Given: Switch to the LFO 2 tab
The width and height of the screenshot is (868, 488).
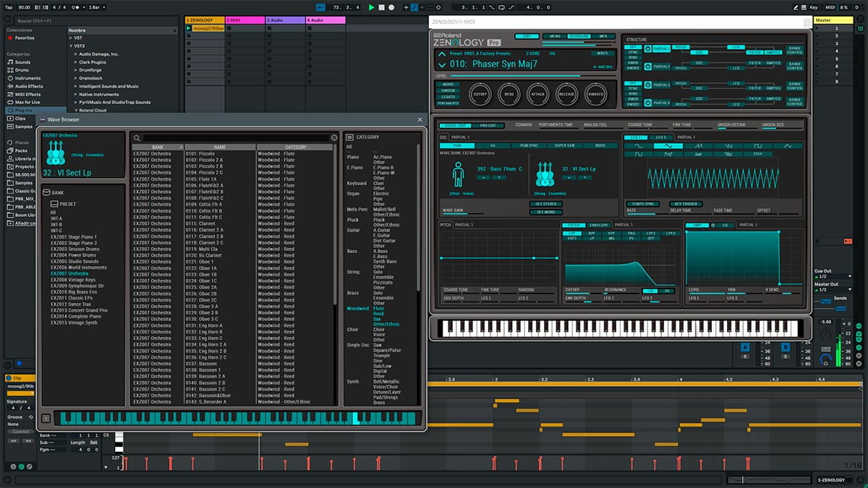Looking at the screenshot, I should pos(660,137).
